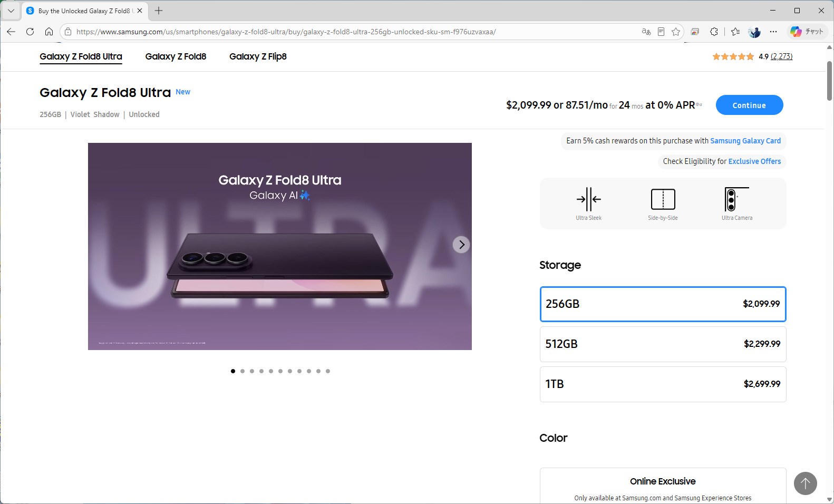This screenshot has width=834, height=504.
Task: Open the Copilot chat button
Action: [x=807, y=32]
